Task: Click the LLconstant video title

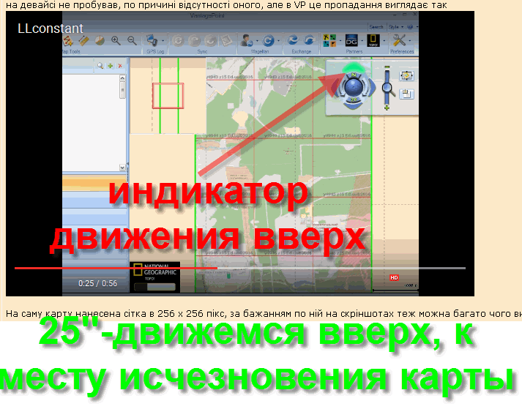Action: pyautogui.click(x=50, y=29)
